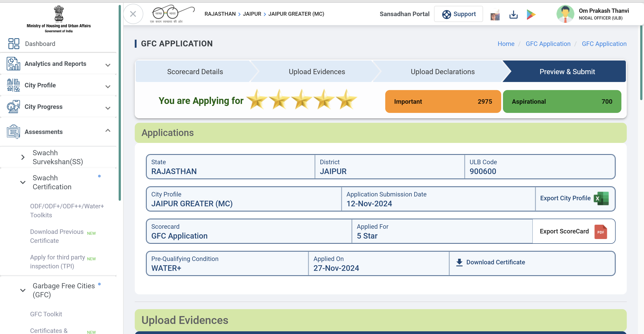This screenshot has width=644, height=334.
Task: Open GFC Toolkit menu item
Action: coord(46,314)
